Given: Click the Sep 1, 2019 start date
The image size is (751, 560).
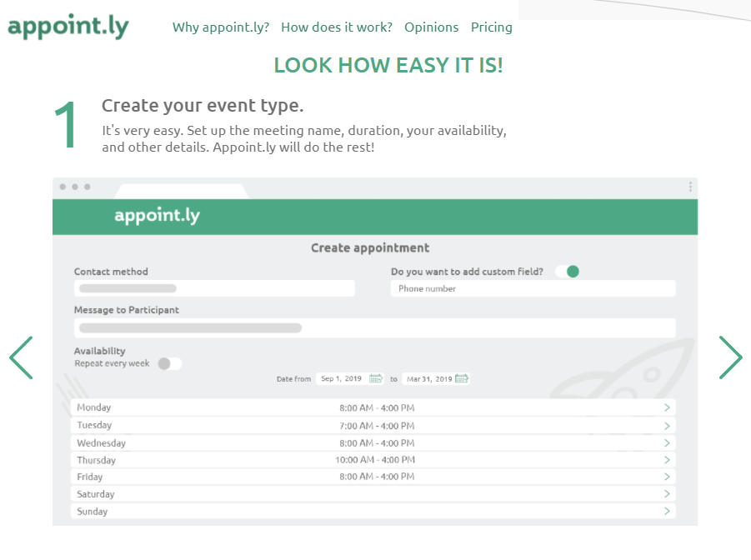Looking at the screenshot, I should point(341,378).
